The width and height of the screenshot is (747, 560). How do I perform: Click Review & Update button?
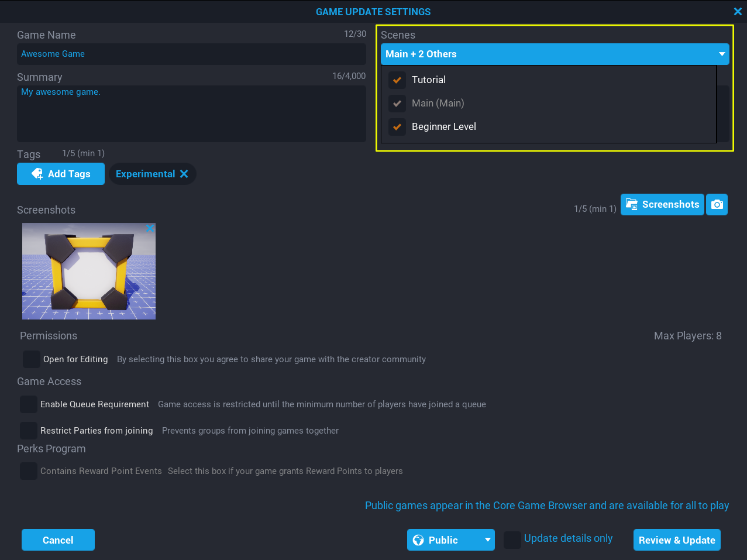coord(677,540)
